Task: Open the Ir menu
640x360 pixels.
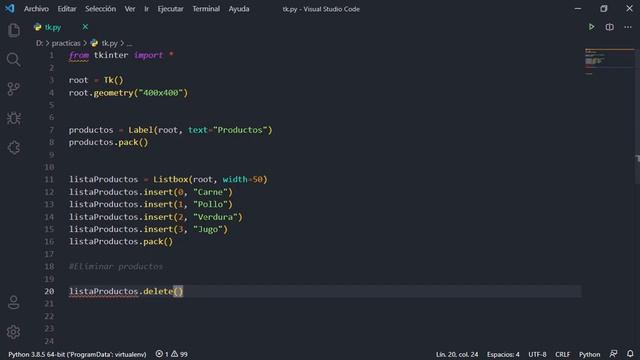Action: pos(147,9)
